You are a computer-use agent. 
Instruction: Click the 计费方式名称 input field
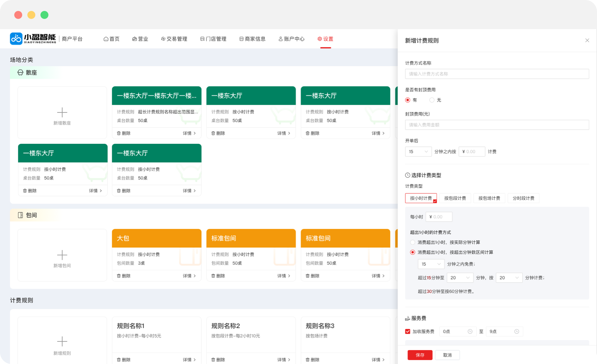497,74
